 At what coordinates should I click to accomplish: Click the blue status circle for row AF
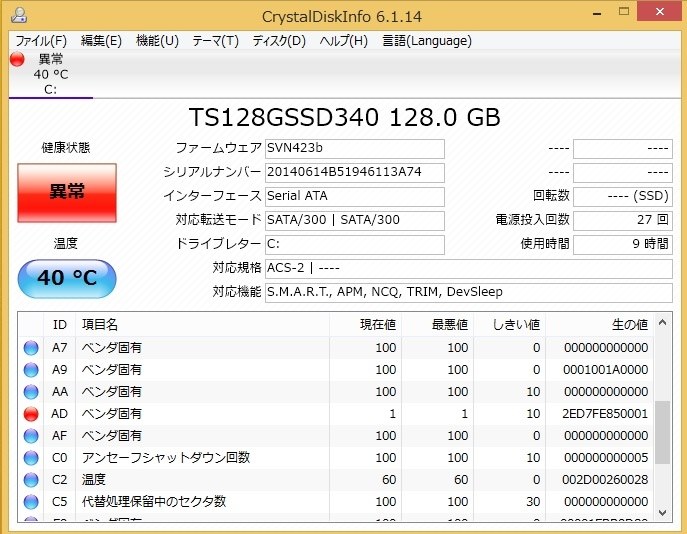pos(31,435)
